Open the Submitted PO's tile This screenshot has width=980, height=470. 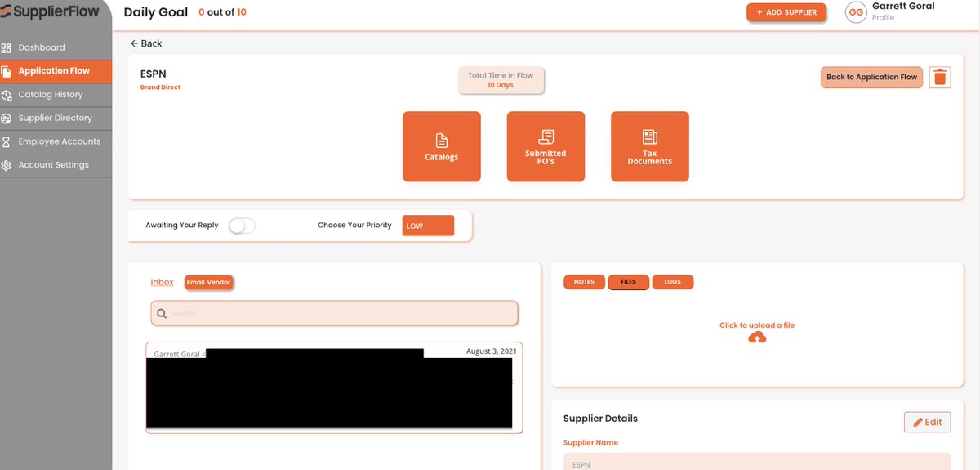pyautogui.click(x=546, y=146)
